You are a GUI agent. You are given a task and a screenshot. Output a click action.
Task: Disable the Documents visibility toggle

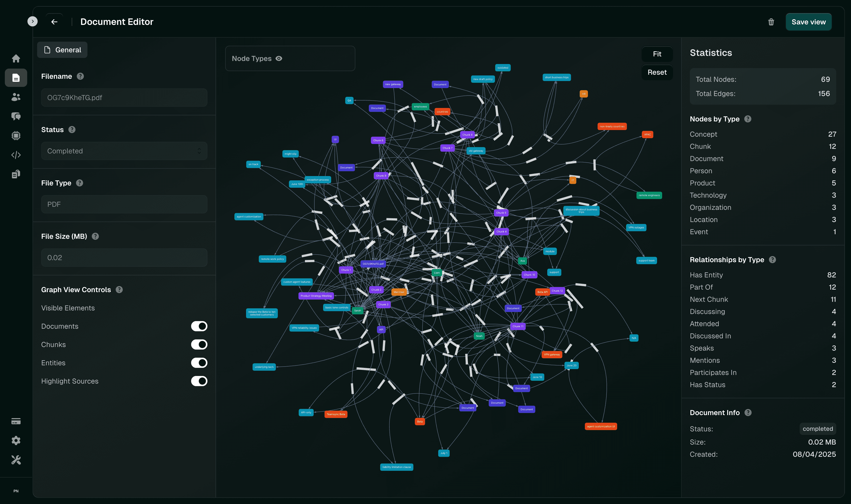coord(199,326)
